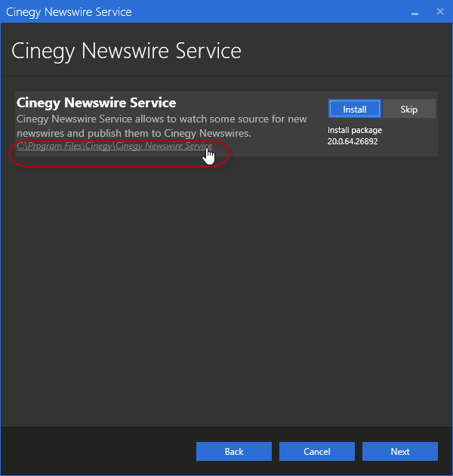Minimize the Cinegy Newswire Service window

click(x=414, y=12)
